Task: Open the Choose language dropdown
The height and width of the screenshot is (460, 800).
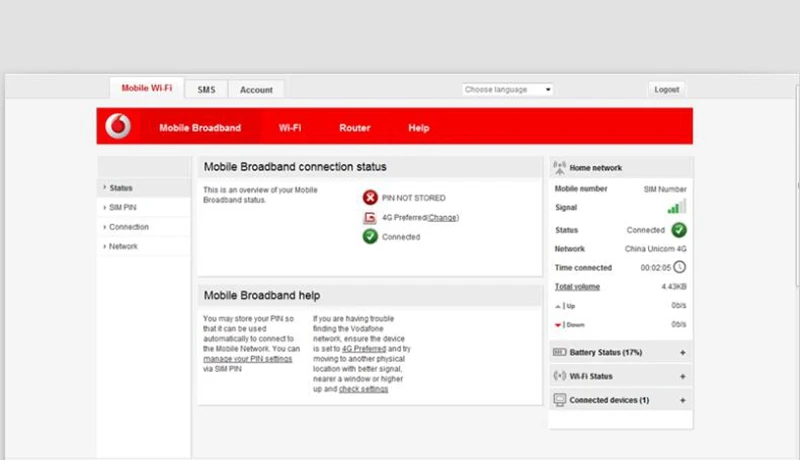Action: (x=508, y=89)
